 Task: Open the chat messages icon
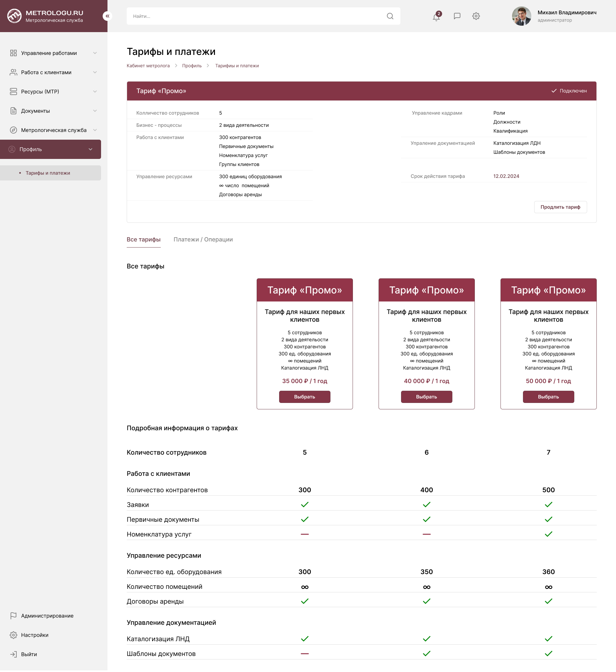[457, 16]
